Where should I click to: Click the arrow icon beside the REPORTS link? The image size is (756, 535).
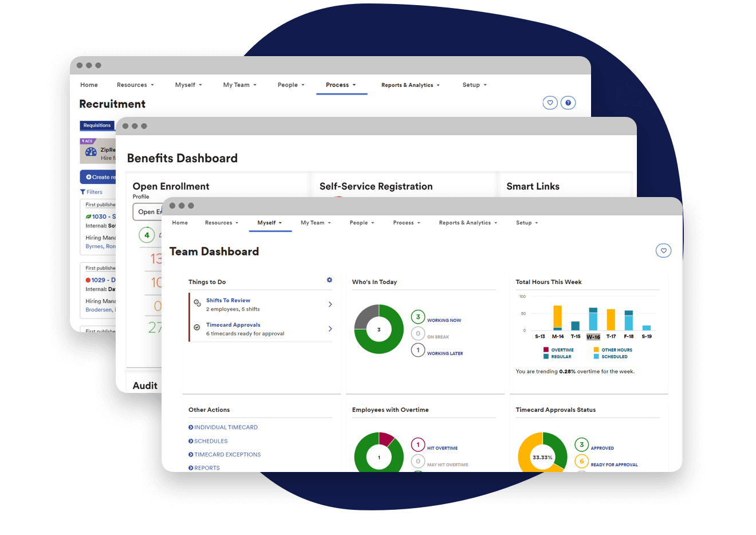(190, 467)
